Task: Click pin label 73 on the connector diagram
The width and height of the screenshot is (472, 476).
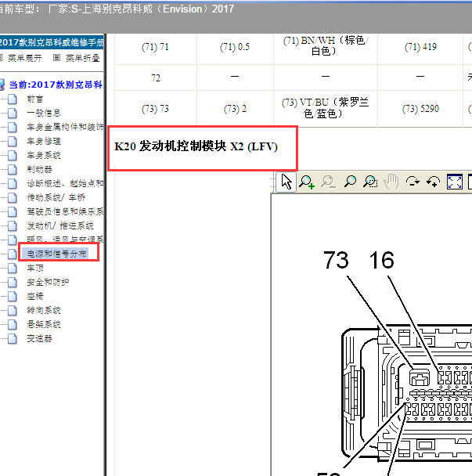Action: tap(336, 260)
